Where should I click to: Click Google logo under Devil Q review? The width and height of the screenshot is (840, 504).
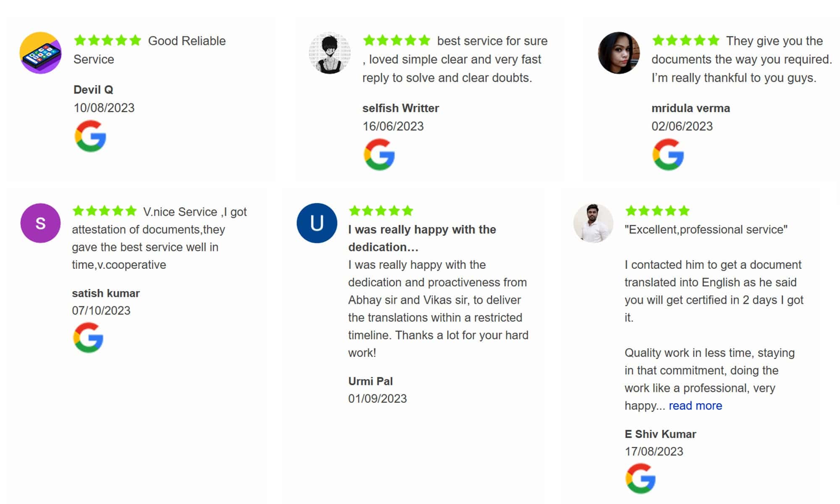[x=90, y=136]
